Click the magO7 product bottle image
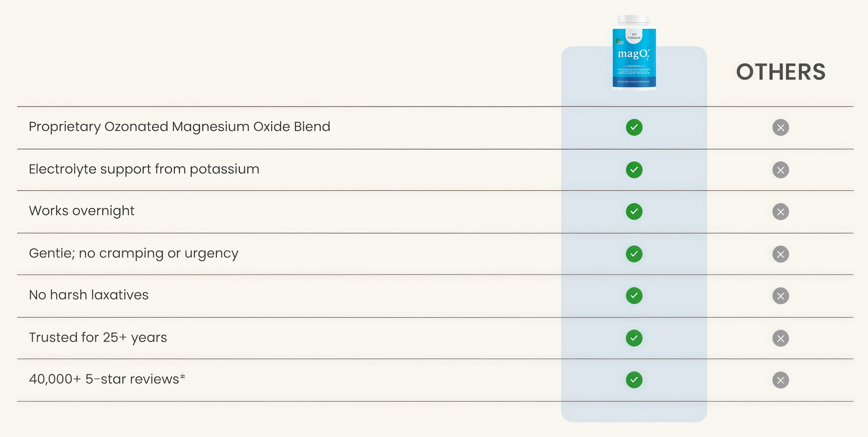The image size is (868, 437). click(634, 53)
